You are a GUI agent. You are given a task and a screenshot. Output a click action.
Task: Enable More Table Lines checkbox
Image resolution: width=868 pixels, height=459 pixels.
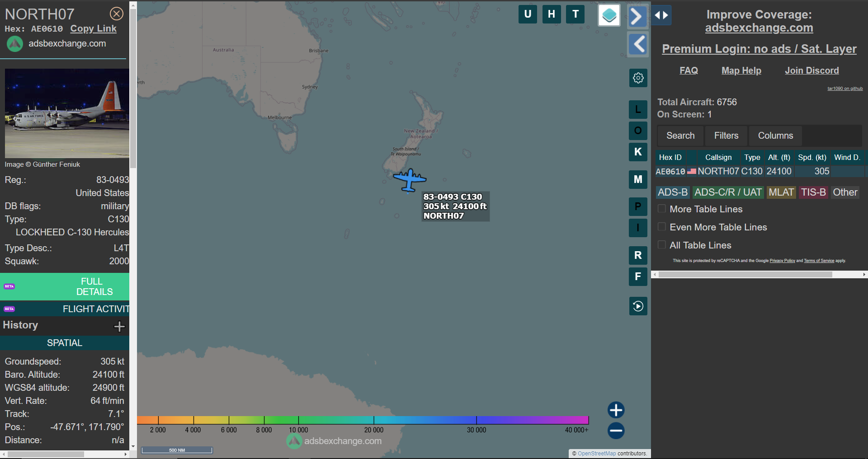click(662, 209)
